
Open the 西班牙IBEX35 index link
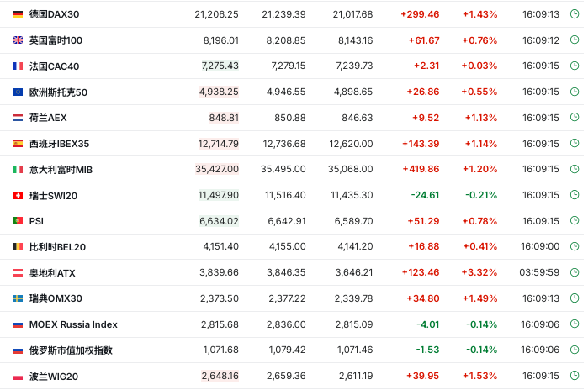[59, 144]
